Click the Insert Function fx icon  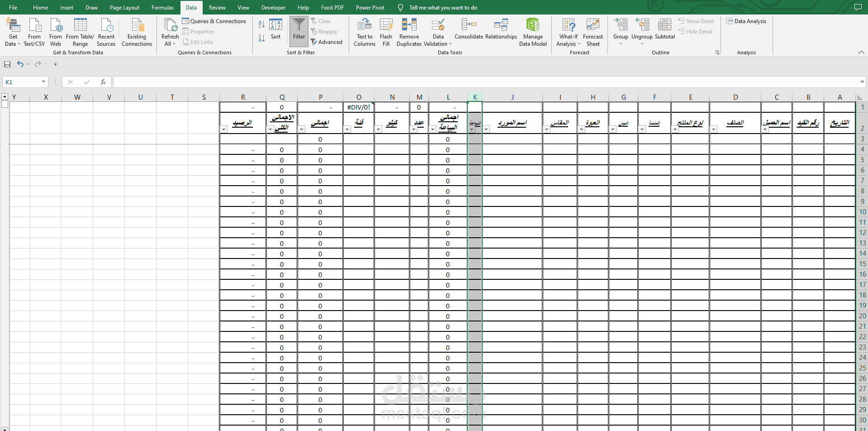[x=103, y=82]
